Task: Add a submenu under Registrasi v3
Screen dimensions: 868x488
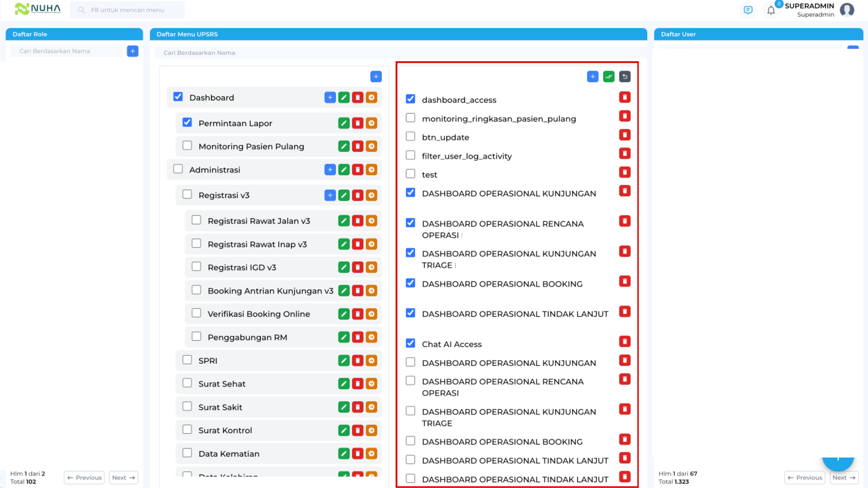Action: tap(330, 195)
